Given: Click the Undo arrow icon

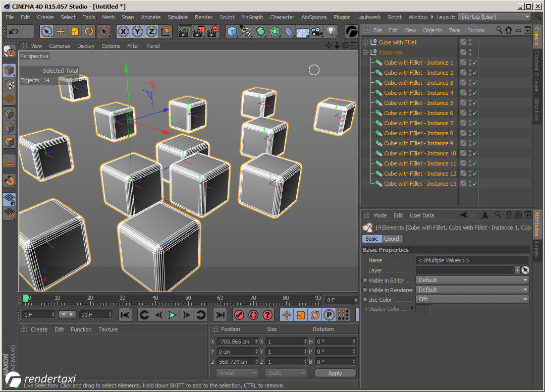Looking at the screenshot, I should [x=13, y=32].
